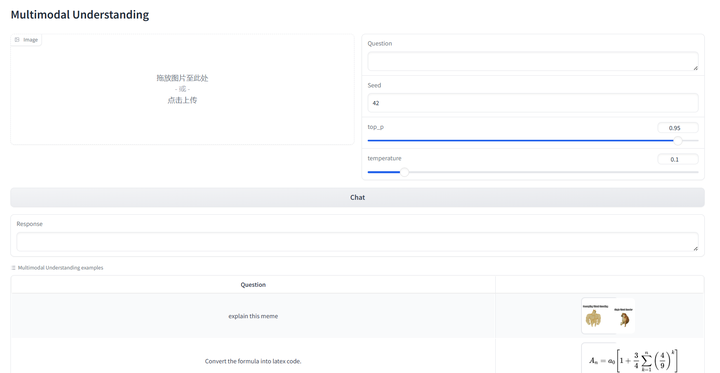Select the 'explain this meme' example
The image size is (720, 373).
[253, 316]
